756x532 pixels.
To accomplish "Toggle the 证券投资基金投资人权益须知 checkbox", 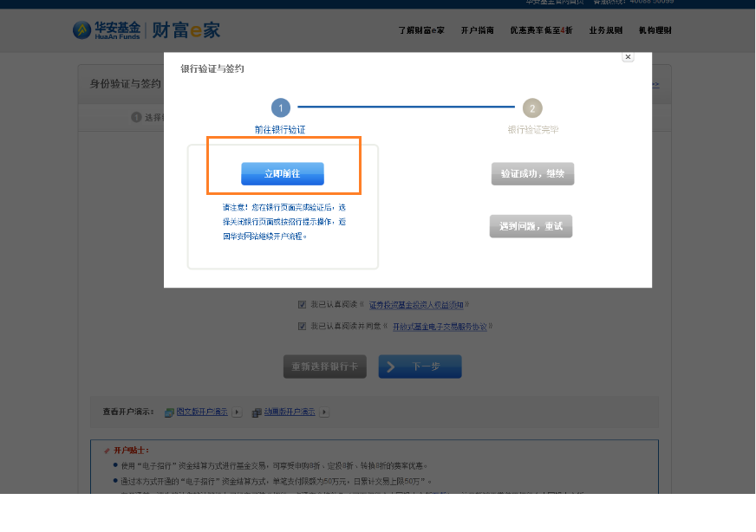I will click(x=302, y=305).
